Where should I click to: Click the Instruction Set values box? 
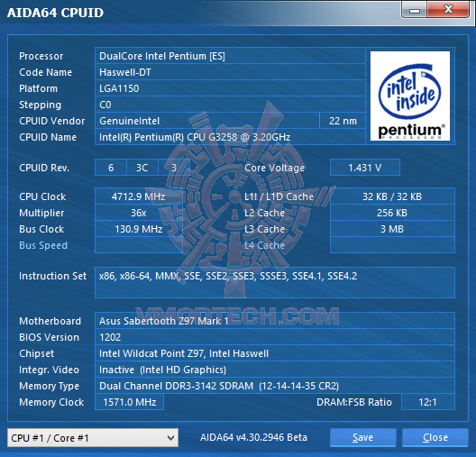275,282
